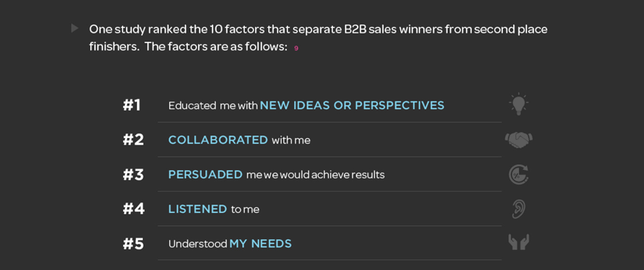Click the MY NEEDS highlighted text
This screenshot has width=644, height=270.
tap(261, 244)
